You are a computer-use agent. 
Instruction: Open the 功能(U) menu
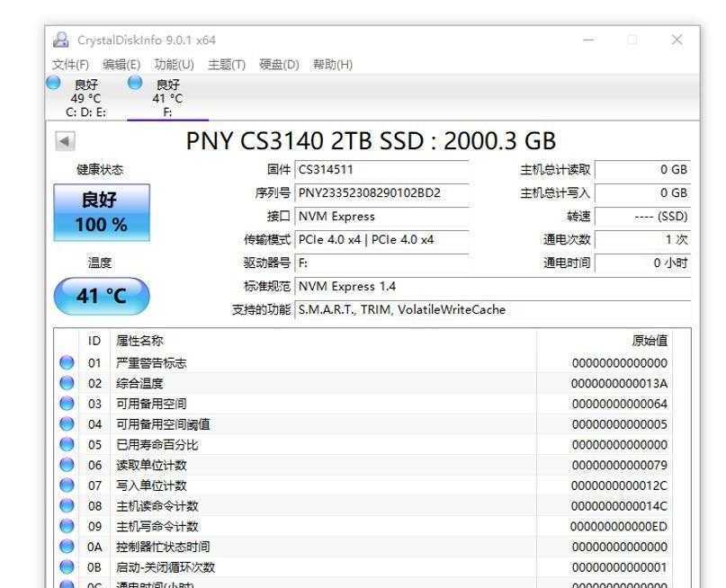174,65
